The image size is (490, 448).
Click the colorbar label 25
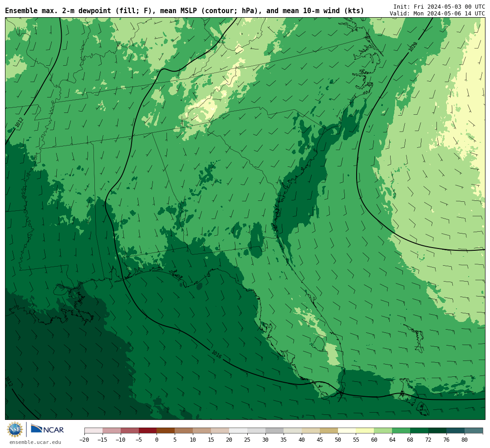[x=247, y=440]
